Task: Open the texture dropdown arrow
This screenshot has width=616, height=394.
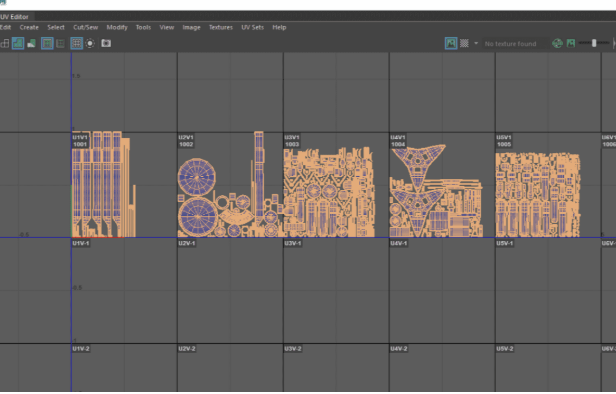Action: (x=476, y=43)
